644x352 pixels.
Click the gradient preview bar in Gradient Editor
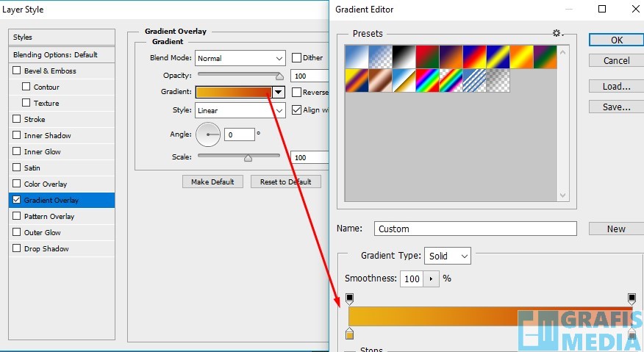click(x=490, y=316)
